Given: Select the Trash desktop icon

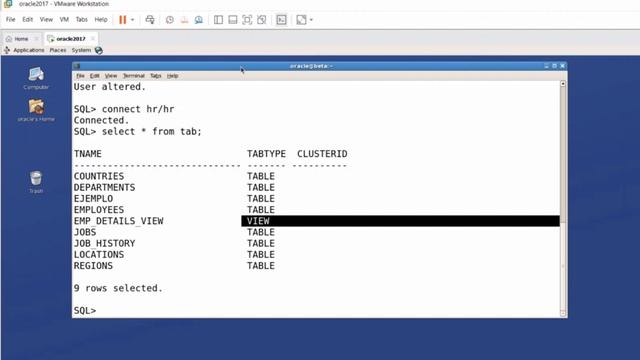Looking at the screenshot, I should click(36, 182).
